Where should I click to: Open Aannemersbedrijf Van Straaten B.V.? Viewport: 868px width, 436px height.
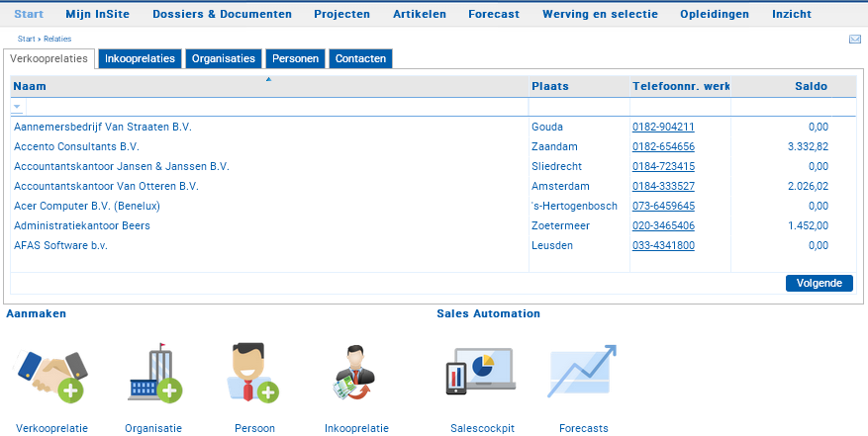[103, 128]
